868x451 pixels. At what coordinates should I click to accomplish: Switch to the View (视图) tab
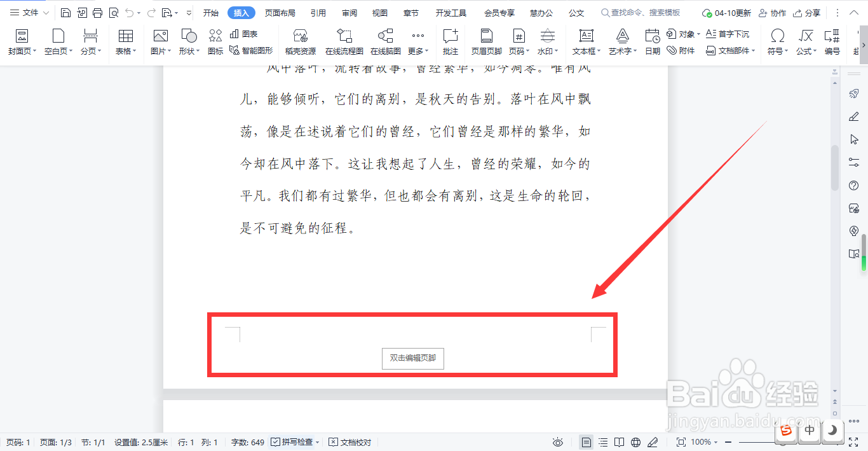point(380,13)
